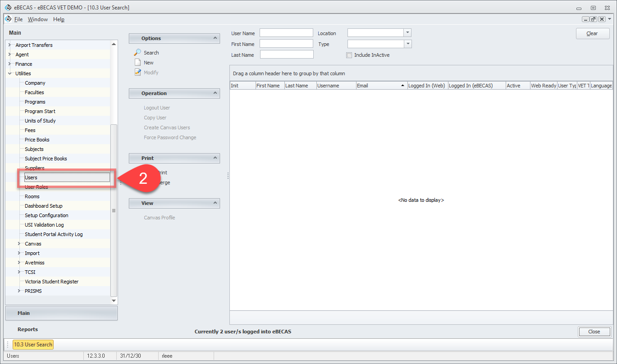Open the Window menu
Screen dimensions: 617x364
point(37,19)
